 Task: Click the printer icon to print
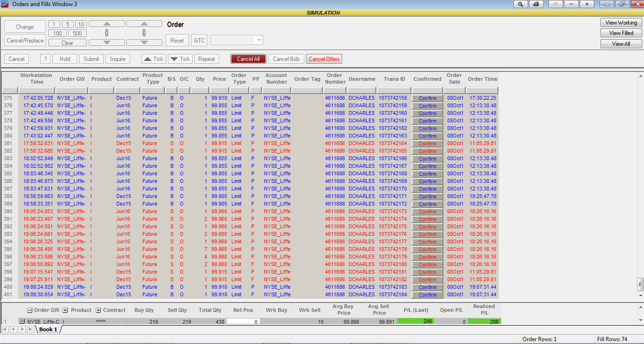536,4
